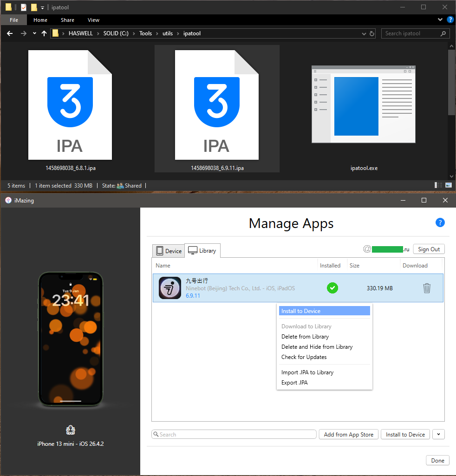Switch to the Library tab in Manage Apps
This screenshot has width=456, height=476.
point(202,250)
